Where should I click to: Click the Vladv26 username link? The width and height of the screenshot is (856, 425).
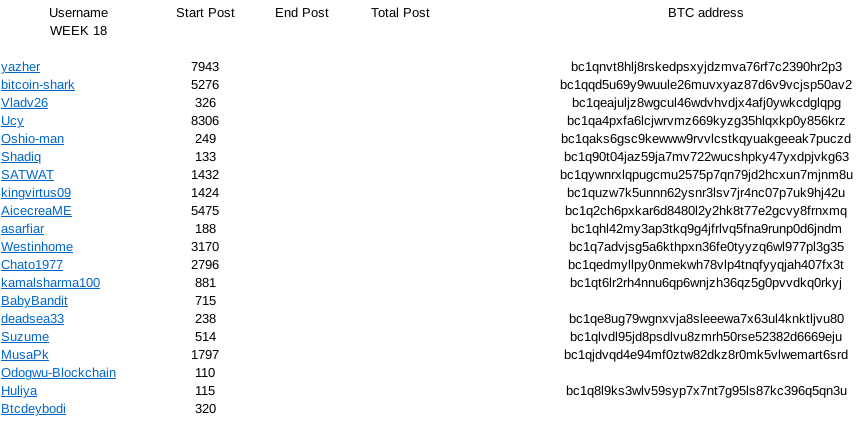tap(24, 103)
